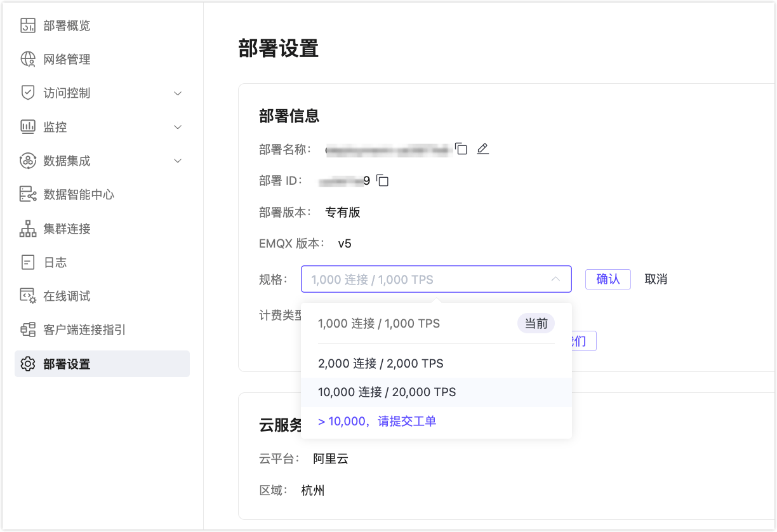Image resolution: width=777 pixels, height=532 pixels.
Task: Copy the deployment name
Action: click(x=462, y=149)
